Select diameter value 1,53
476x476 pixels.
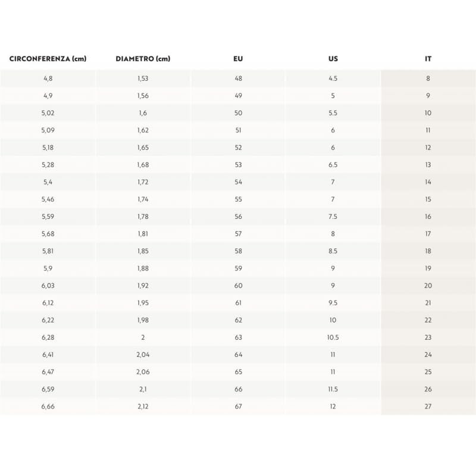[143, 79]
